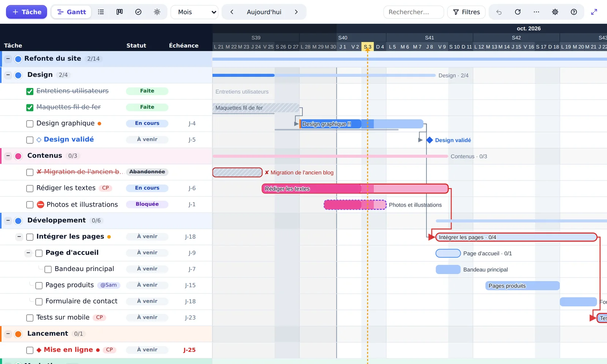Toggle light theme sun icon
Viewport: 607px width, 364px height.
point(157,12)
